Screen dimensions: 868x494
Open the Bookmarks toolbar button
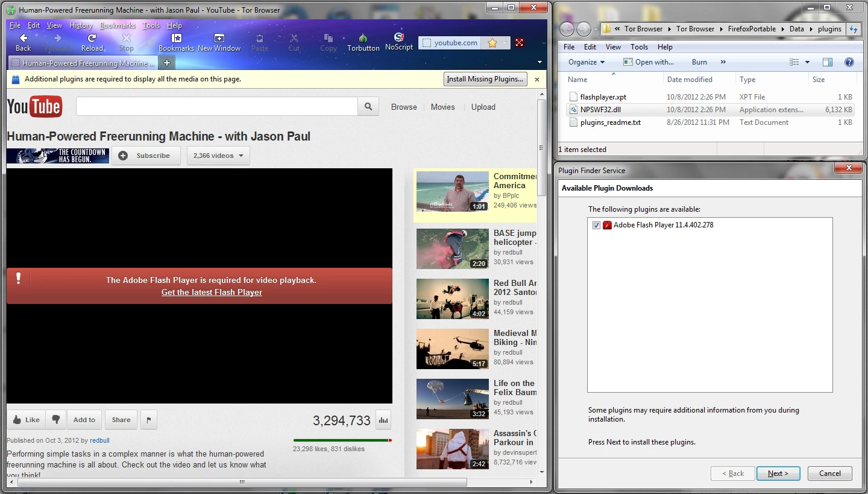[176, 42]
